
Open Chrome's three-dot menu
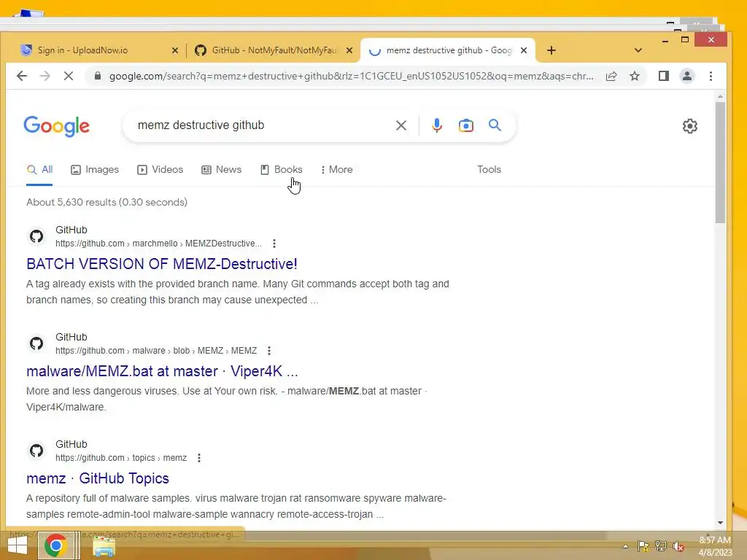[x=711, y=76]
